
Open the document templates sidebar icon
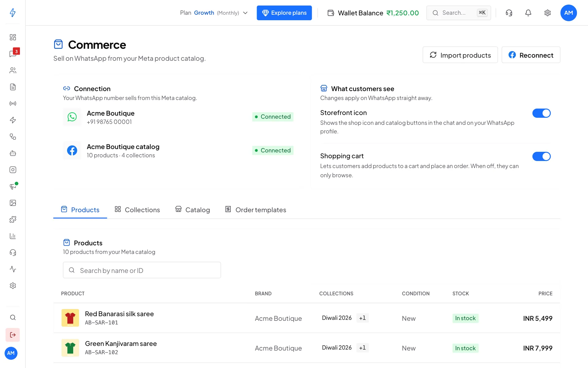13,87
